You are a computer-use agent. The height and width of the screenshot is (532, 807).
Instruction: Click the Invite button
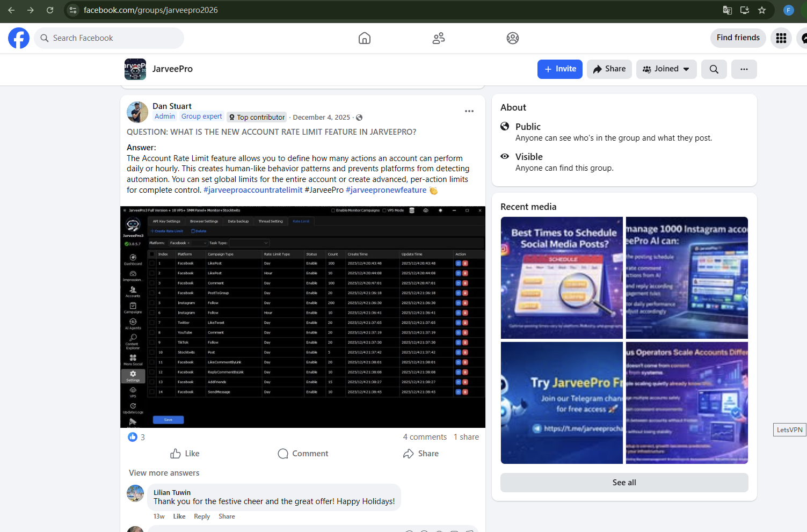coord(560,69)
